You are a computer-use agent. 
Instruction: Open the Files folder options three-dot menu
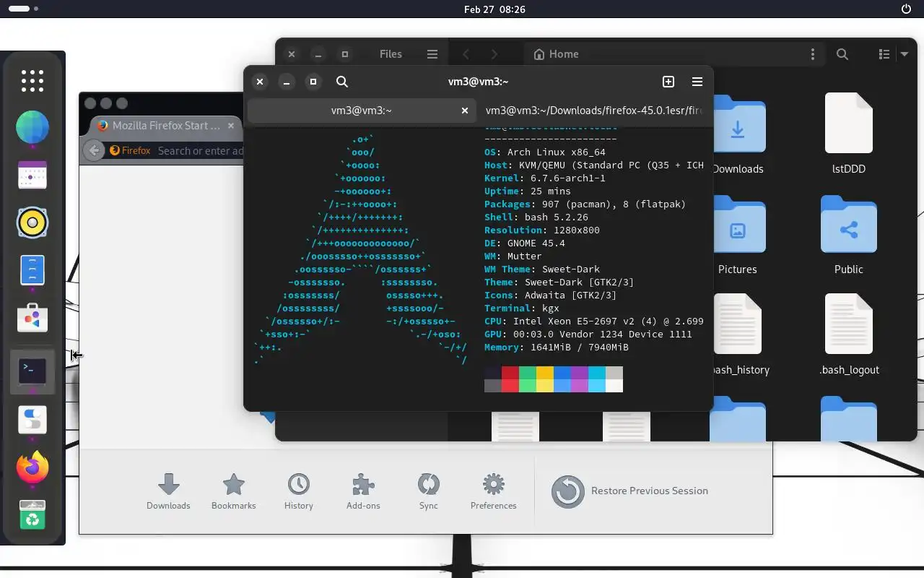[x=813, y=54]
